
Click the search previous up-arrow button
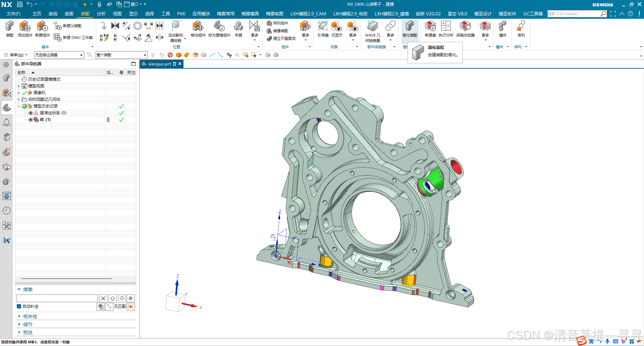pos(113,298)
